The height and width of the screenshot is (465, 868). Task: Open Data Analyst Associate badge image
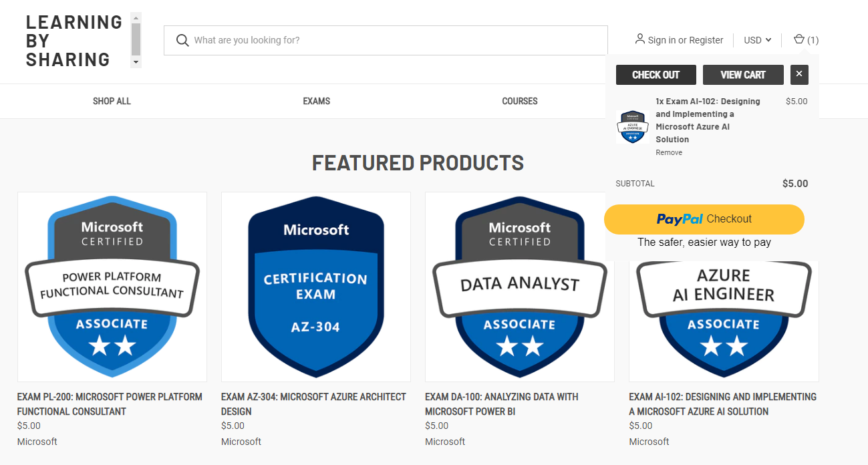520,287
